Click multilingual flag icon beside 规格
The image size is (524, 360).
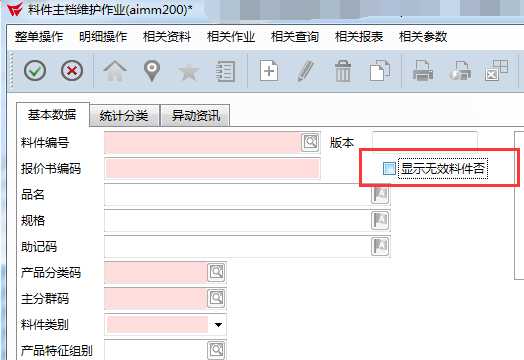coord(380,220)
